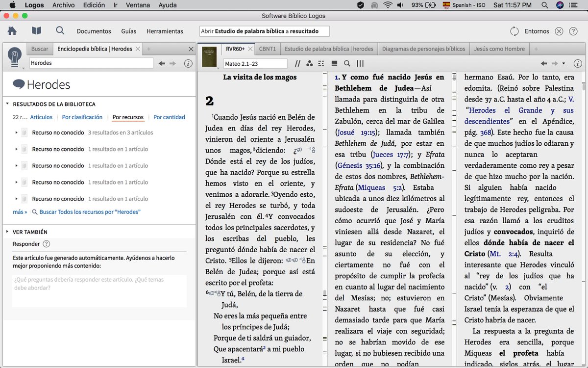Close the Enciclopedia bíblica Herodes tab
This screenshot has height=368, width=588.
138,49
